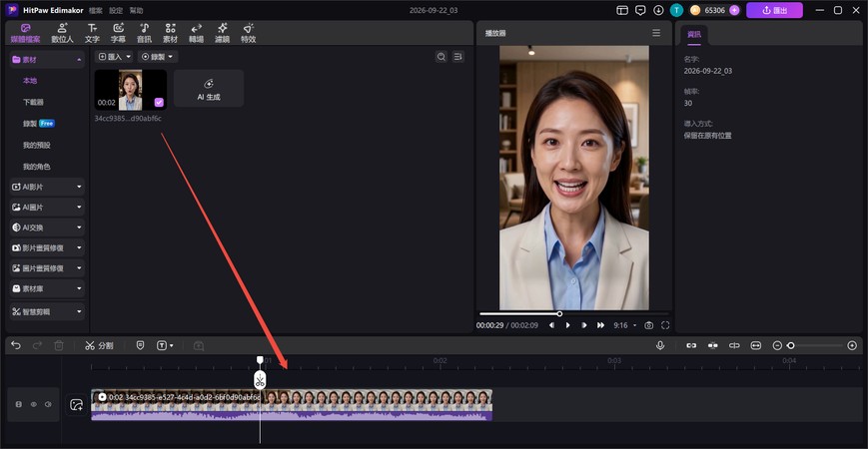
Task: Toggle the timeline snapping magnet icon
Action: coord(713,345)
